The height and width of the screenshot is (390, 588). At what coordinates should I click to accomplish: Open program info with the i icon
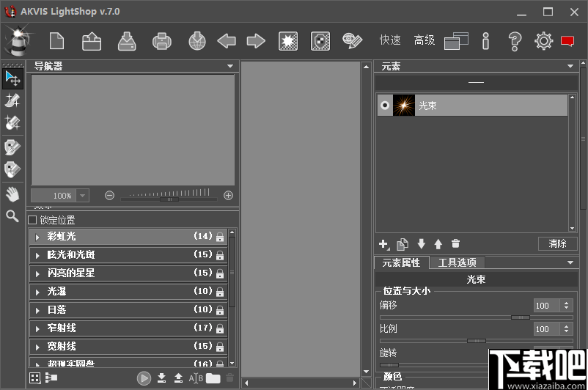(x=485, y=41)
